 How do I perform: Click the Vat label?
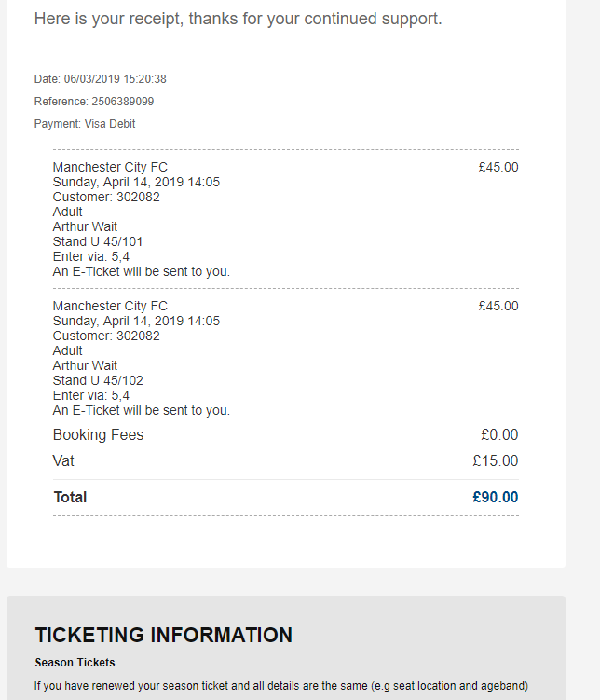tap(63, 461)
